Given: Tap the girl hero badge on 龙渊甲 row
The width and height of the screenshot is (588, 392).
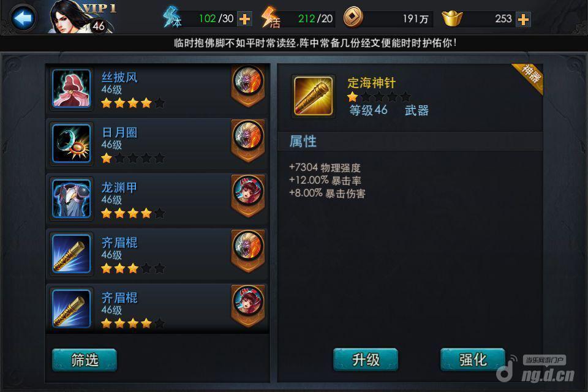Looking at the screenshot, I should [x=248, y=195].
